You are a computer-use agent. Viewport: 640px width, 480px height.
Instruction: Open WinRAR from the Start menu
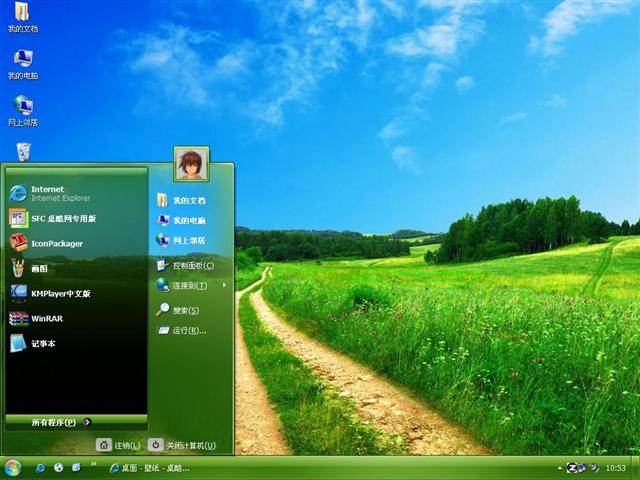point(76,318)
